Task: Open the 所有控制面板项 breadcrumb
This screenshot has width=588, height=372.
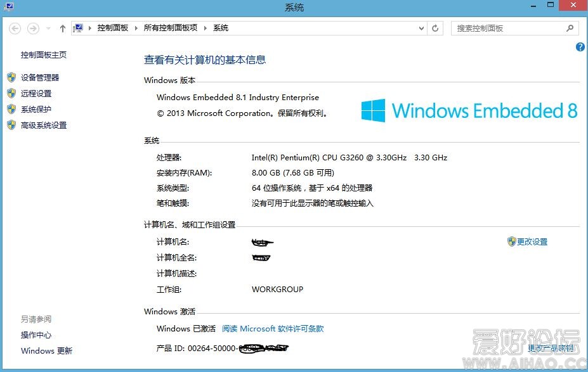Action: tap(170, 28)
